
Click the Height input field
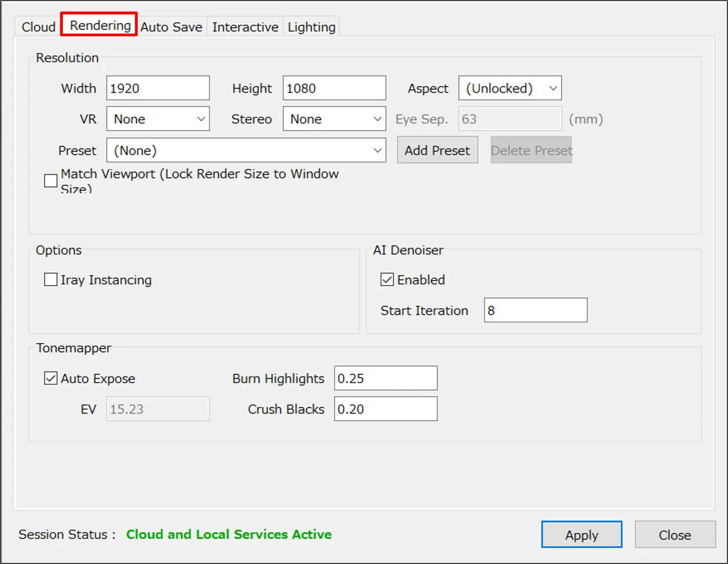pyautogui.click(x=334, y=88)
